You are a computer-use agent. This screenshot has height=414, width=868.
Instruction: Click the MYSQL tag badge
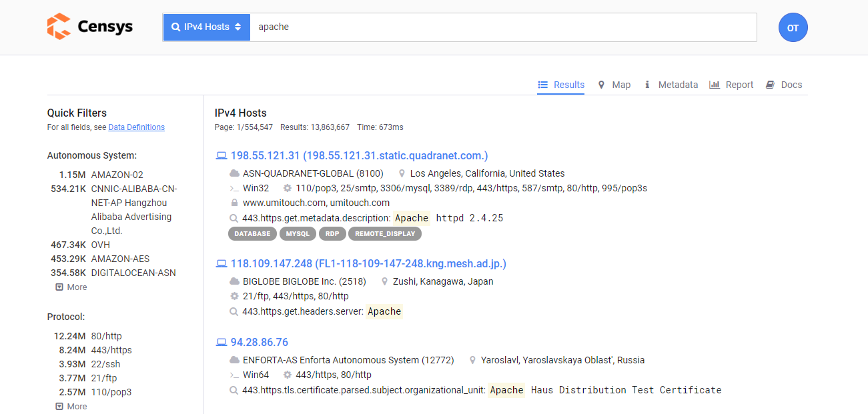pos(298,234)
